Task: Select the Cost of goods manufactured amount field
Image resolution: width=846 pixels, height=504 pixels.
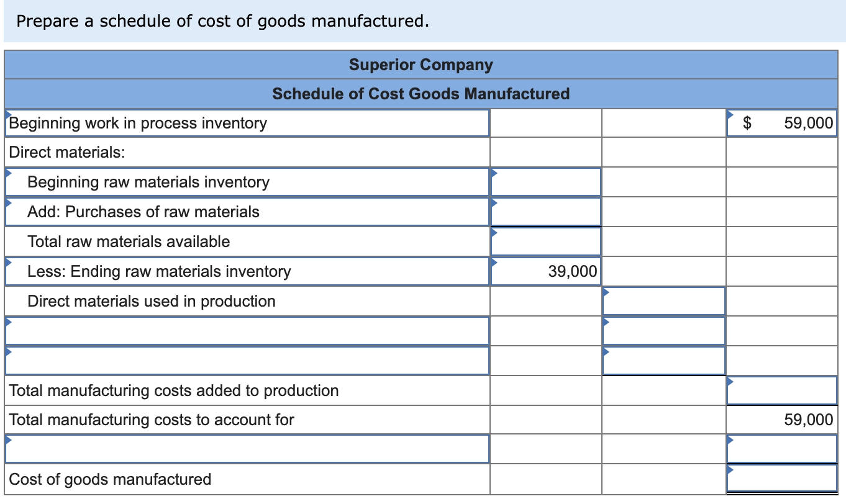Action: tap(782, 479)
